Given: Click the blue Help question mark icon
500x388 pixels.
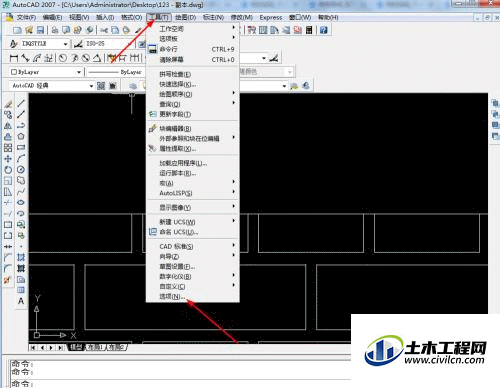Looking at the screenshot, I should click(x=323, y=30).
